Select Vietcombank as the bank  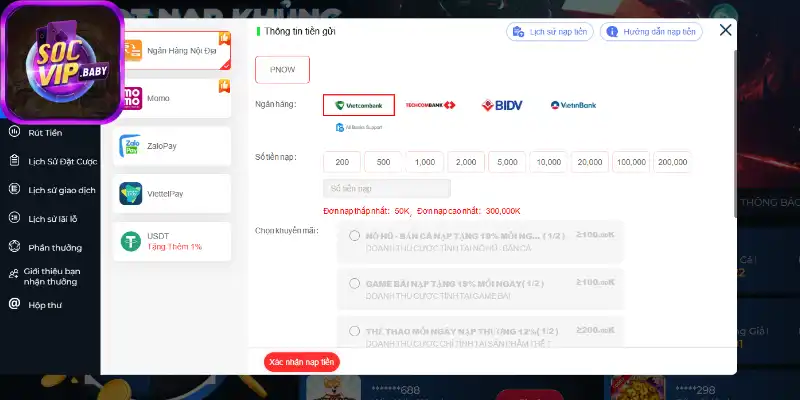point(359,105)
